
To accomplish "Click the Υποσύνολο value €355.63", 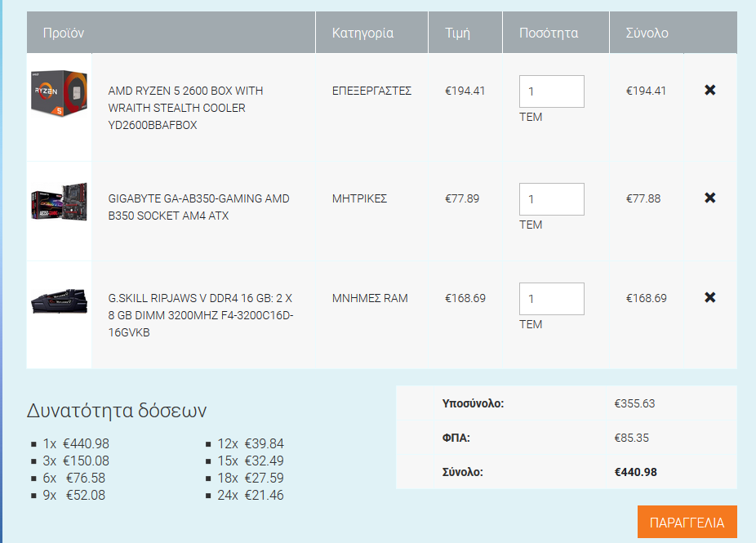I will (x=634, y=403).
